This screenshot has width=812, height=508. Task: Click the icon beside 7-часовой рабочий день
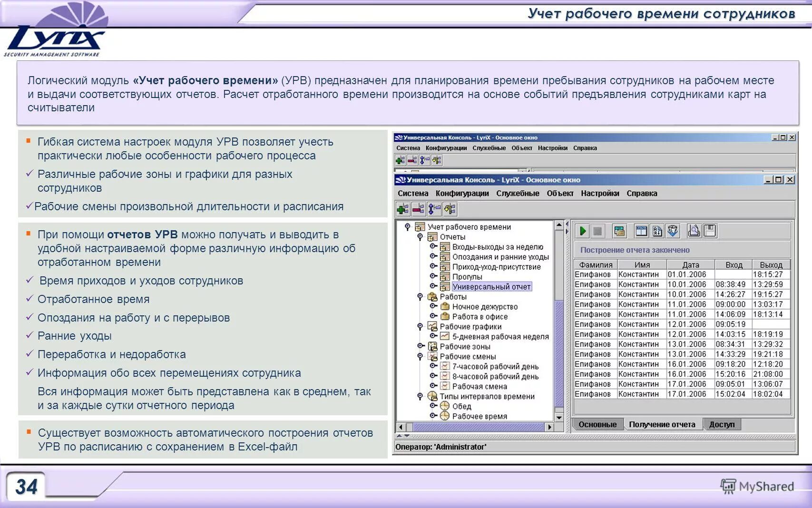445,366
